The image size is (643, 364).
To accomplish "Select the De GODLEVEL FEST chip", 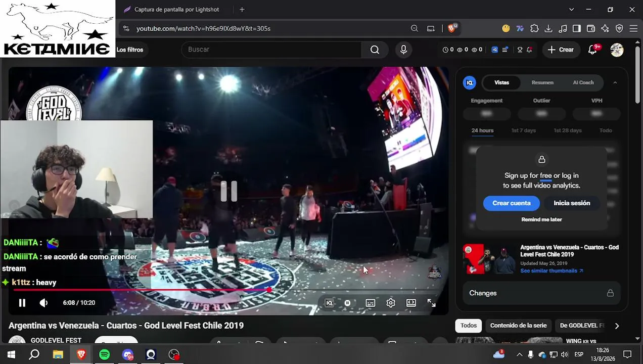I will (582, 326).
